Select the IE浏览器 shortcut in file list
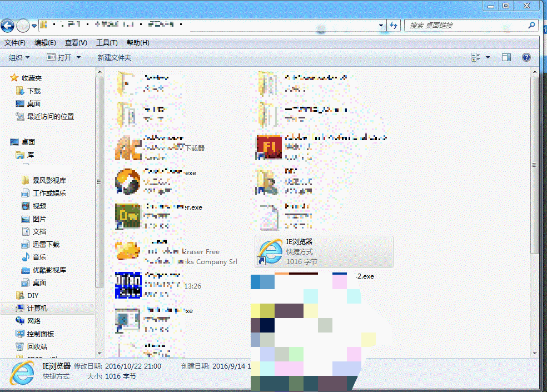 click(x=324, y=252)
